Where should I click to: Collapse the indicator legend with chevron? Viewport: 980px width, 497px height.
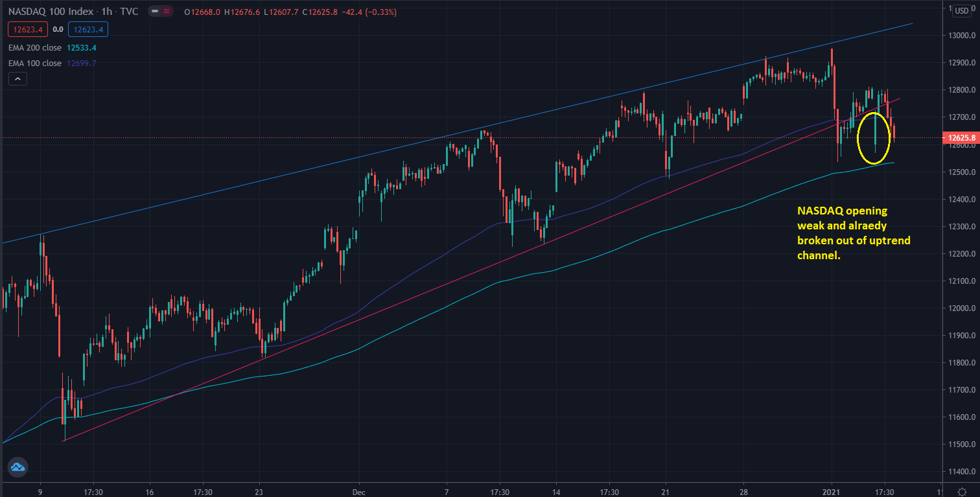point(17,79)
